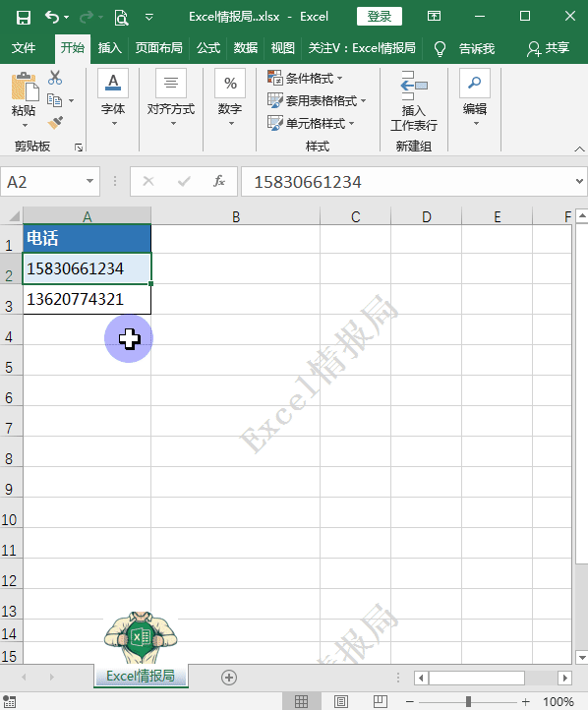588x710 pixels.
Task: Open the Copy options dropdown arrow
Action: [72, 100]
